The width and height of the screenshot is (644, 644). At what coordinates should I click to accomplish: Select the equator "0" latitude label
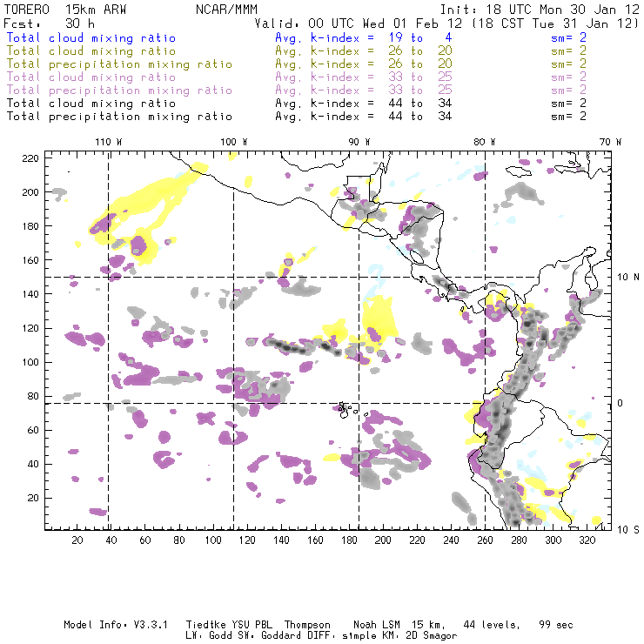(x=620, y=403)
